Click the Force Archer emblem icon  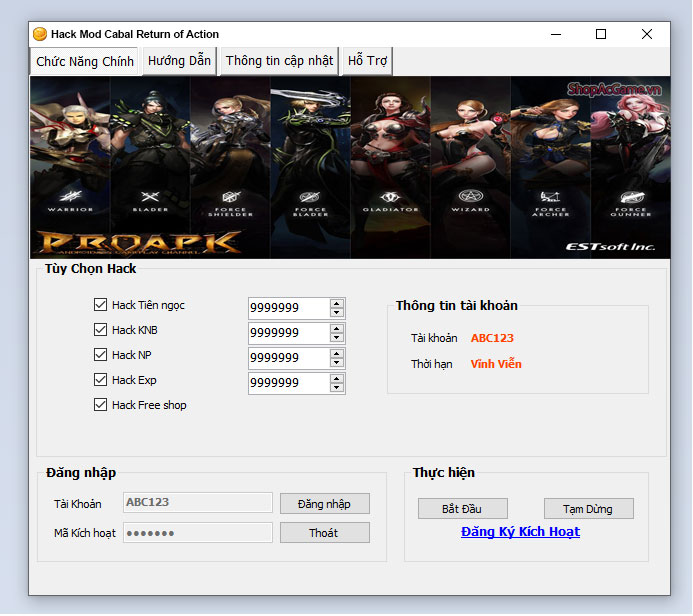(x=550, y=196)
